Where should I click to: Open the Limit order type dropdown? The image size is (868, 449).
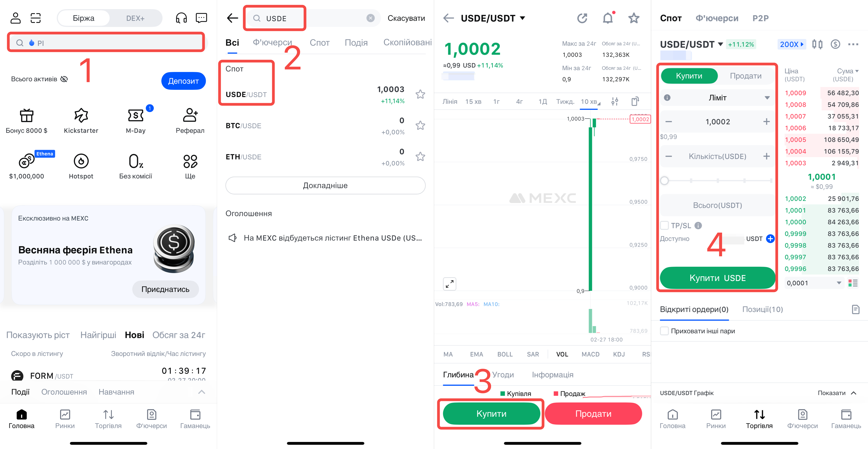[x=717, y=98]
